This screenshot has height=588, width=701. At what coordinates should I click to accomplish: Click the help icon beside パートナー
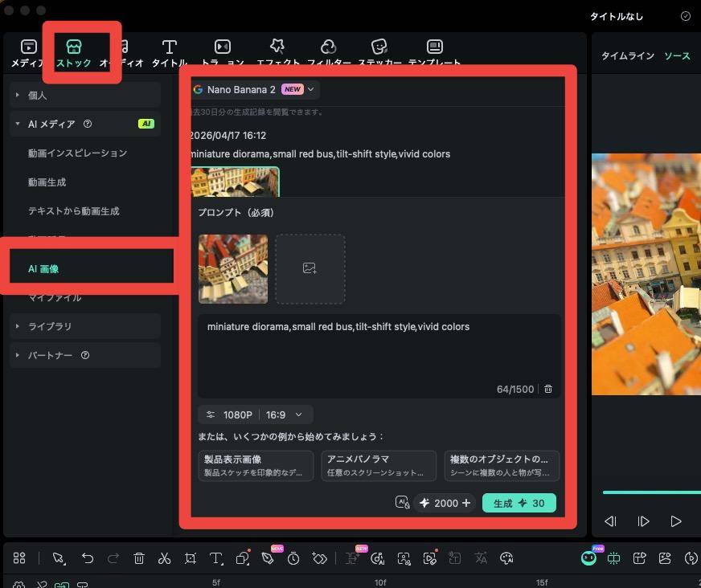pyautogui.click(x=85, y=355)
